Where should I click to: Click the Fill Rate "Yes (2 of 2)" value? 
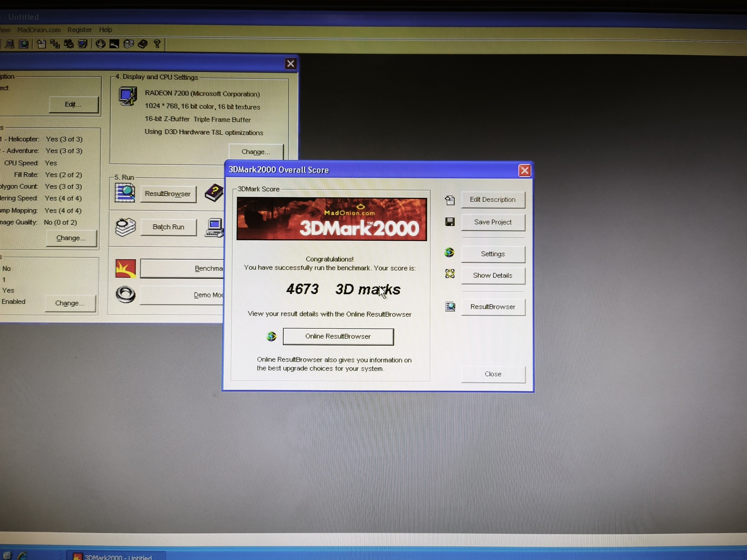pos(63,175)
